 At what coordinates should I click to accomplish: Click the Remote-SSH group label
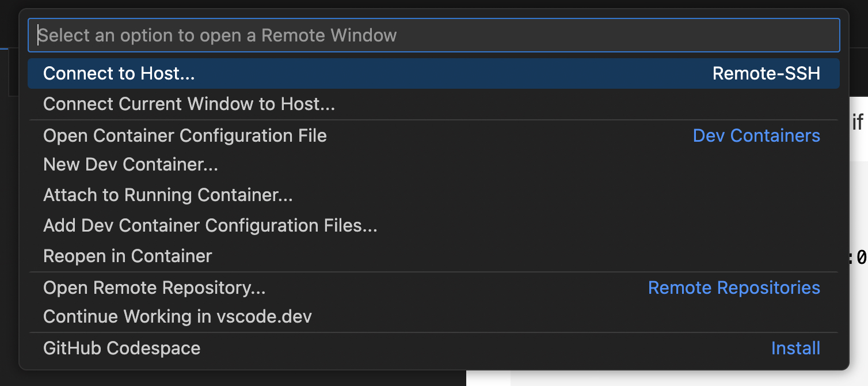766,74
